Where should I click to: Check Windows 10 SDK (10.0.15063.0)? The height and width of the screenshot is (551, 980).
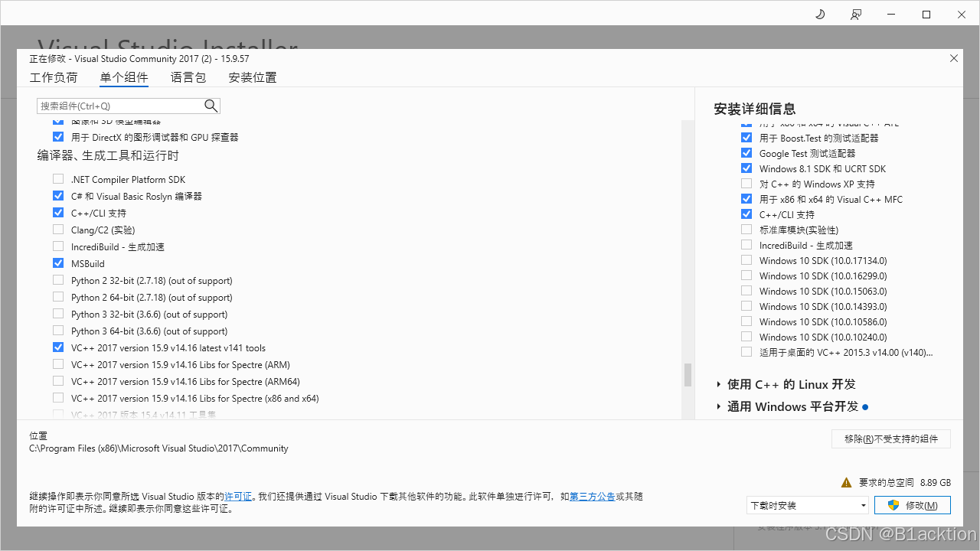746,291
